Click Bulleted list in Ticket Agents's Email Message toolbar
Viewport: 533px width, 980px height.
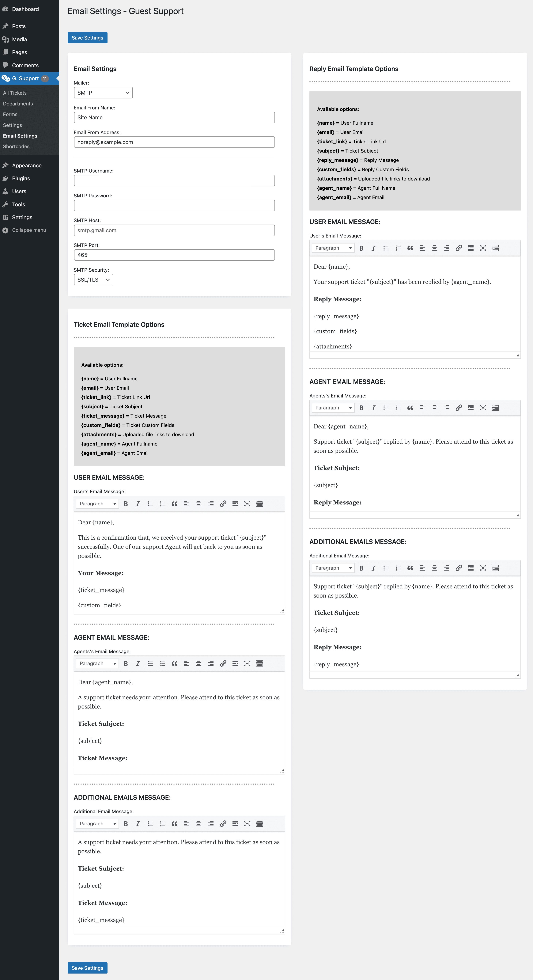(x=150, y=663)
